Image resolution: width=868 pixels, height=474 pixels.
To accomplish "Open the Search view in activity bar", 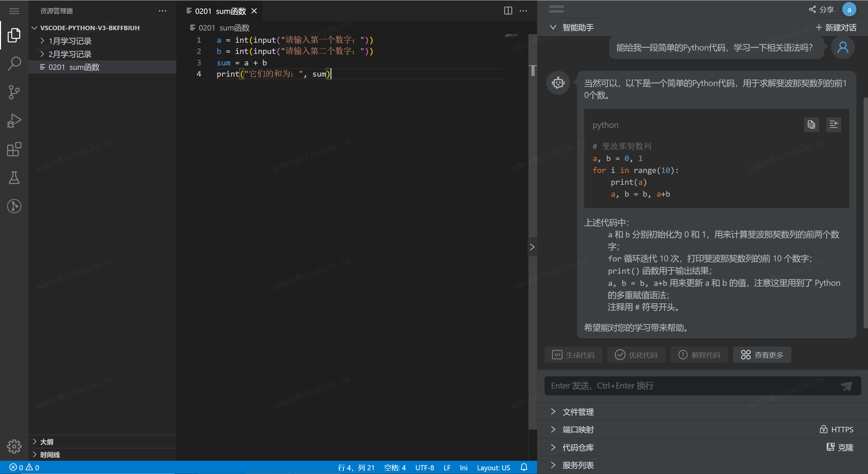I will 14,63.
